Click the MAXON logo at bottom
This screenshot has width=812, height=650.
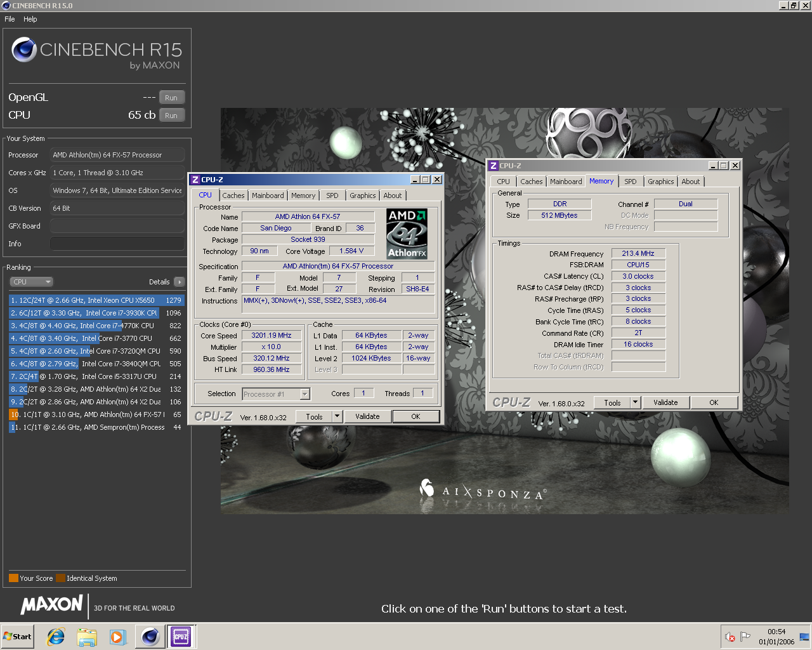tap(52, 605)
